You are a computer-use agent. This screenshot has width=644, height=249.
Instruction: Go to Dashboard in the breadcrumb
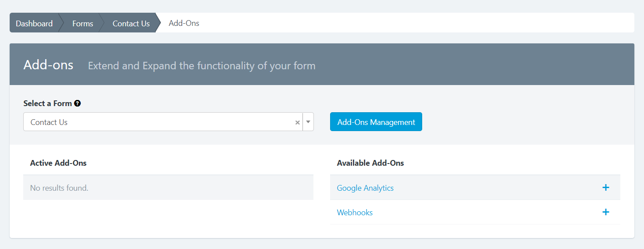point(34,24)
